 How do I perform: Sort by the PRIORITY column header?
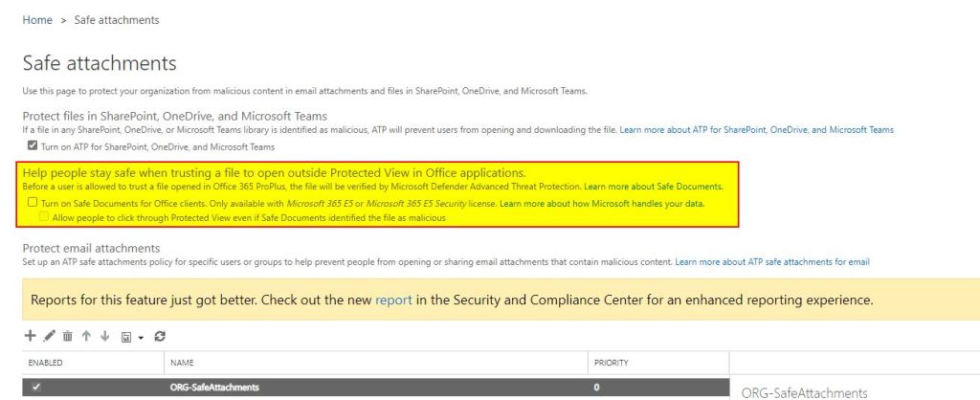pyautogui.click(x=613, y=364)
